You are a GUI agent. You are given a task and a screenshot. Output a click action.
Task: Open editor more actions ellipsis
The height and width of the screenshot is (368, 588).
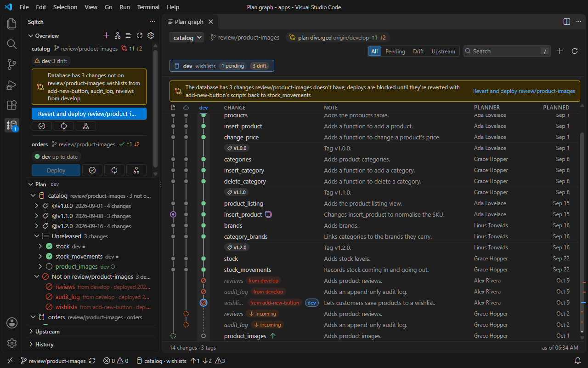[x=578, y=22]
